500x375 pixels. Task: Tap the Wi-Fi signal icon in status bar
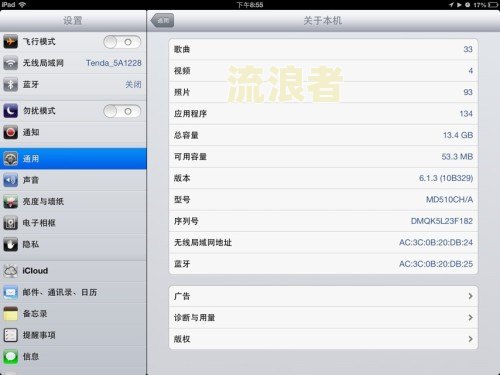22,4
